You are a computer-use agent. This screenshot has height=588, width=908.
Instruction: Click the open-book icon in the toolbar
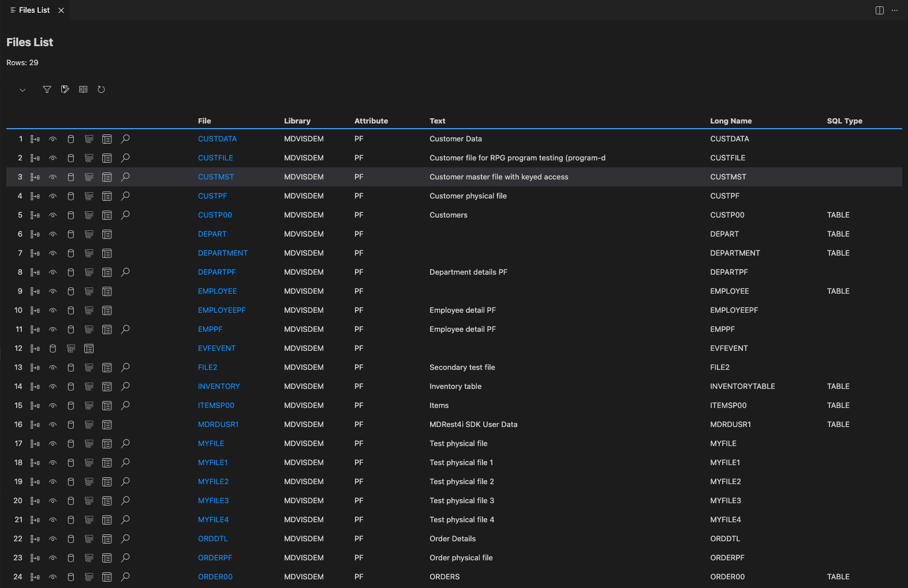point(83,89)
